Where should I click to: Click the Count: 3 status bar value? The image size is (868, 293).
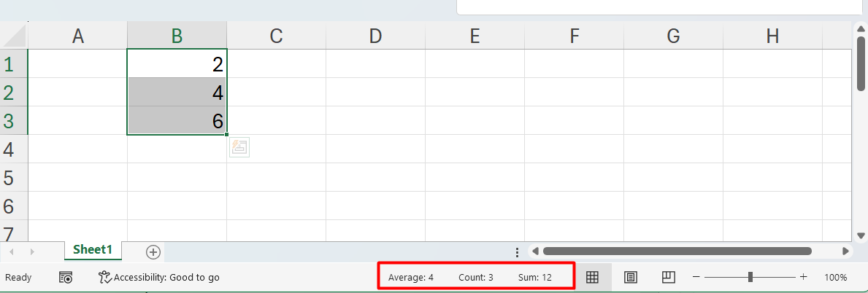coord(475,278)
